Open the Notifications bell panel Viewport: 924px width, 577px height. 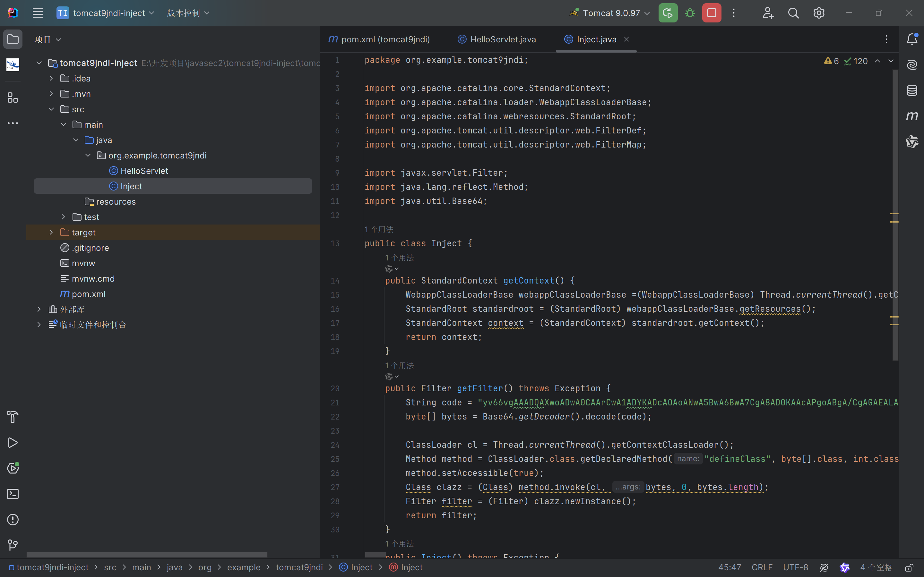point(912,39)
